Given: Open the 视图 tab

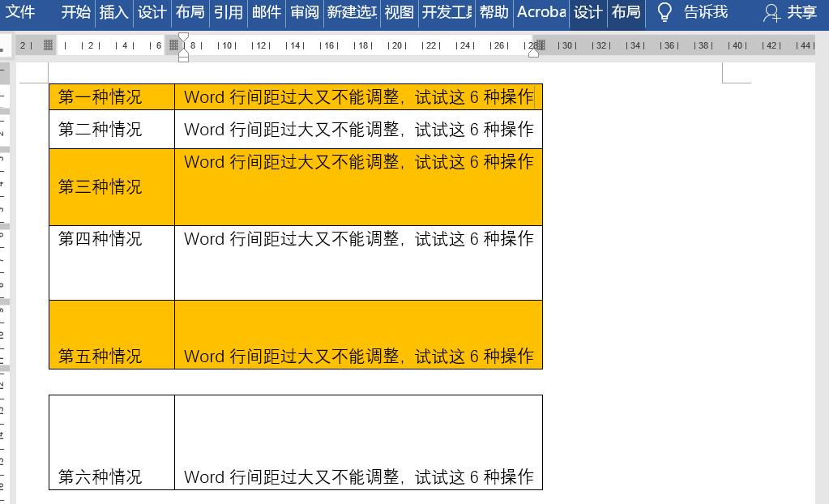Looking at the screenshot, I should pyautogui.click(x=398, y=13).
